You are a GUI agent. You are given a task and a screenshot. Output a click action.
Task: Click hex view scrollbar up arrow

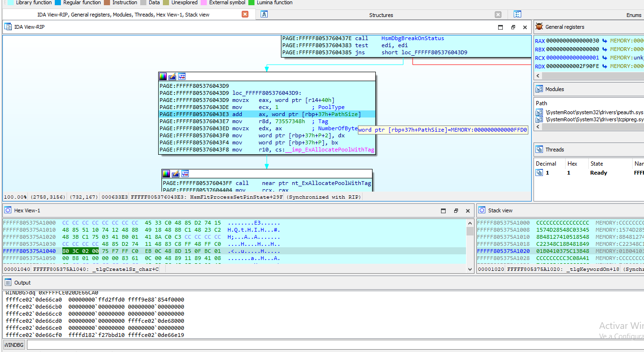click(470, 223)
